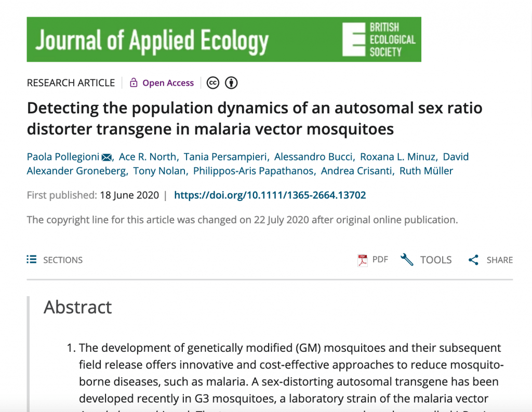Open the article DOI link
532x412 pixels.
pyautogui.click(x=270, y=195)
